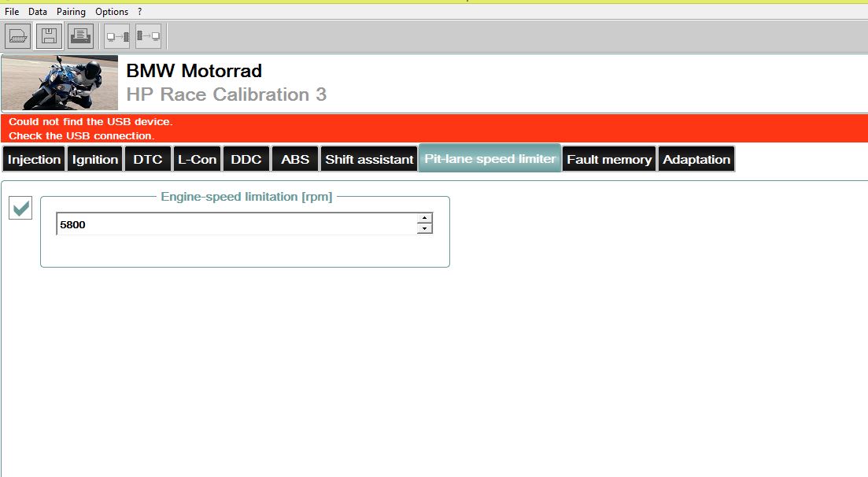Viewport: 868px width, 477px height.
Task: Click the save floppy disk icon
Action: point(49,36)
